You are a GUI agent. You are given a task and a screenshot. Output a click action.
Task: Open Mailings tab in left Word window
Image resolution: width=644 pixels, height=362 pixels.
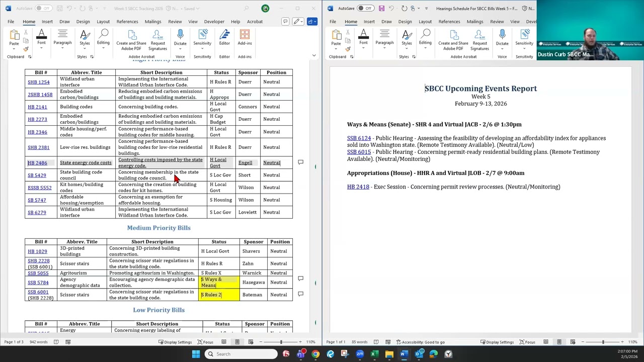click(x=153, y=22)
